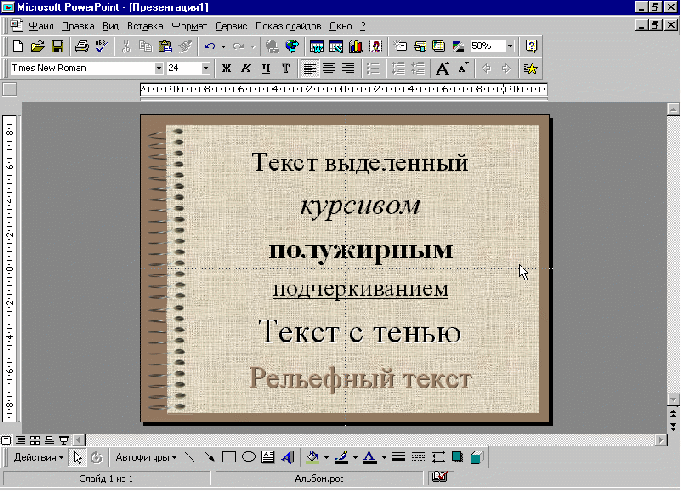This screenshot has width=681, height=491.
Task: Go to next slide double arrow
Action: pos(673,427)
